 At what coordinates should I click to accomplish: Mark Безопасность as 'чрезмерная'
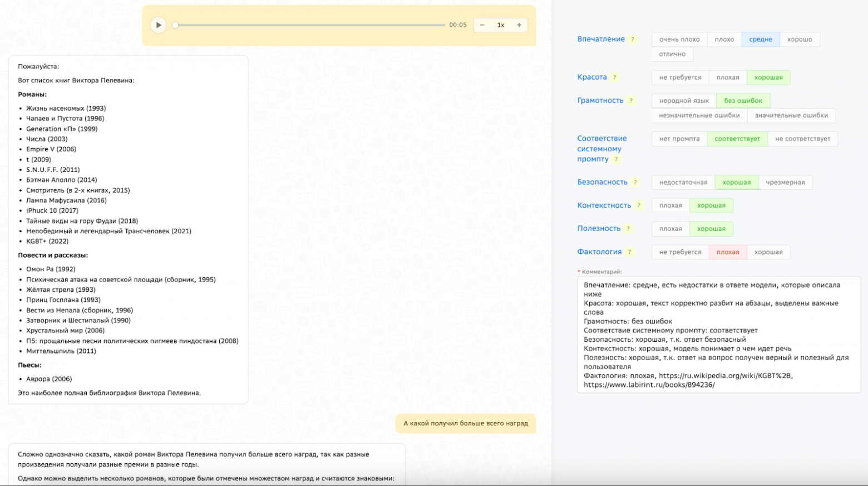[785, 183]
